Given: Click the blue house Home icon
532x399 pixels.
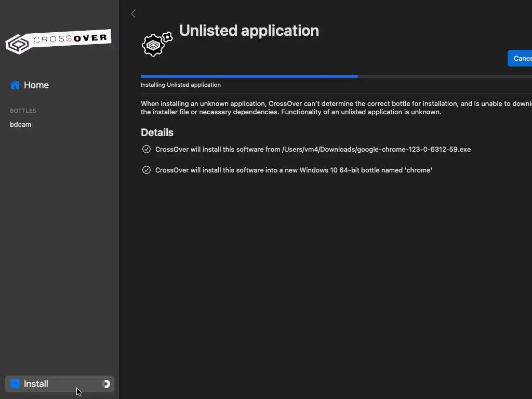Looking at the screenshot, I should click(15, 85).
